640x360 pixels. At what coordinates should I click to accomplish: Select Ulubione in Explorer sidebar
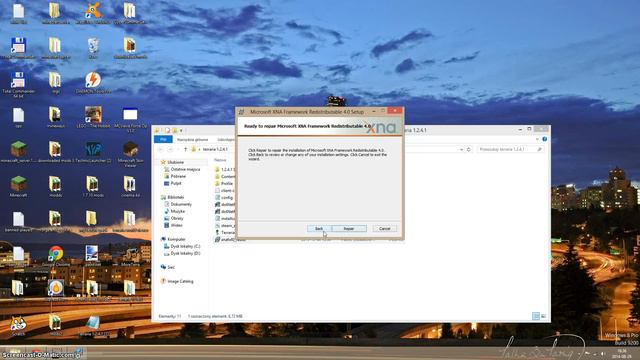176,162
